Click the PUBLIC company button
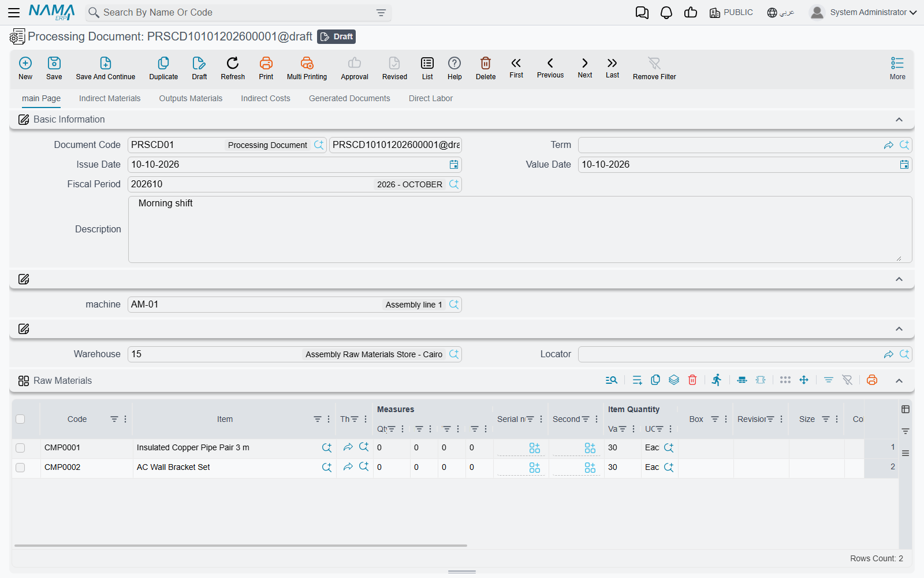The image size is (924, 578). [x=731, y=13]
